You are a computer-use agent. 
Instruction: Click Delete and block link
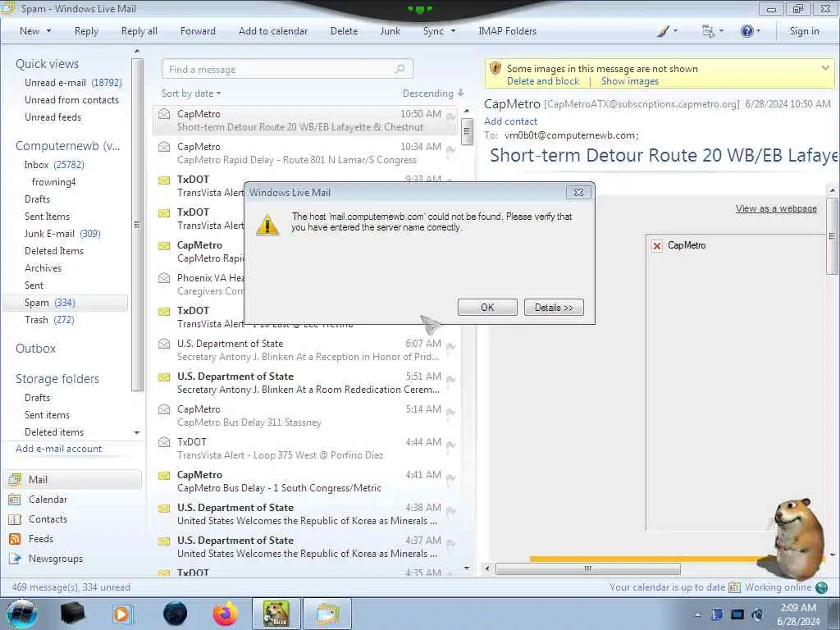coord(543,81)
